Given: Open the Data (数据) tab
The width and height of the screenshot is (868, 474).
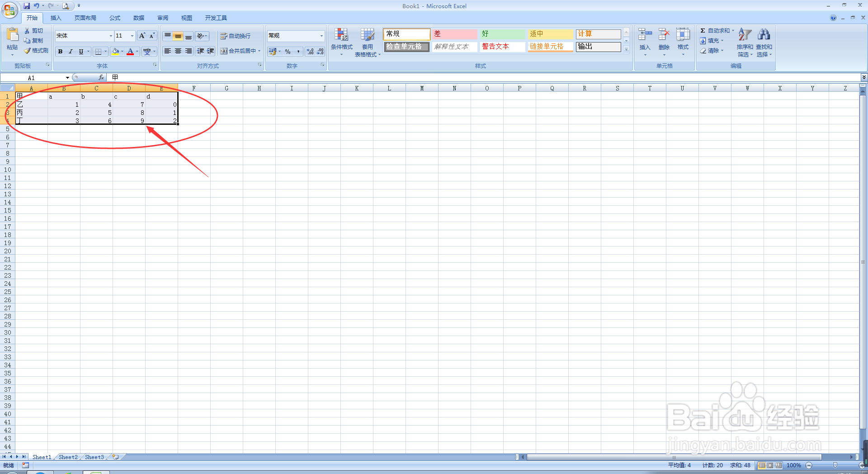Looking at the screenshot, I should tap(139, 18).
